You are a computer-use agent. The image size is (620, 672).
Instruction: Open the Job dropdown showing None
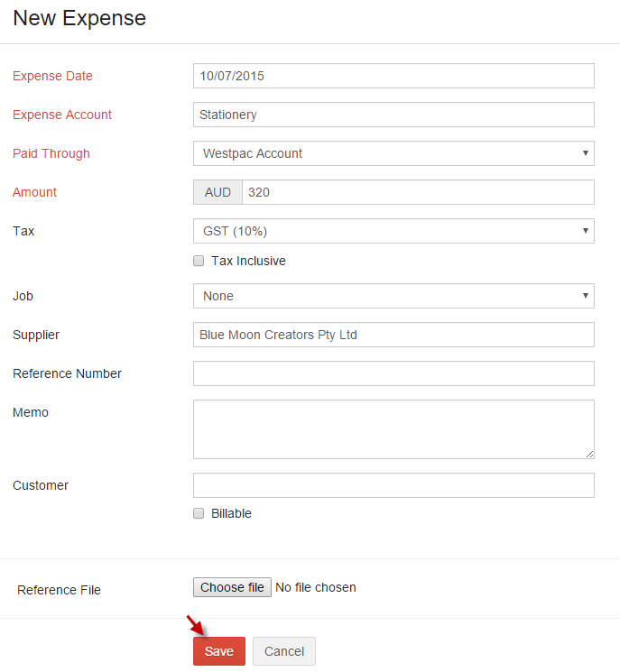pos(393,296)
